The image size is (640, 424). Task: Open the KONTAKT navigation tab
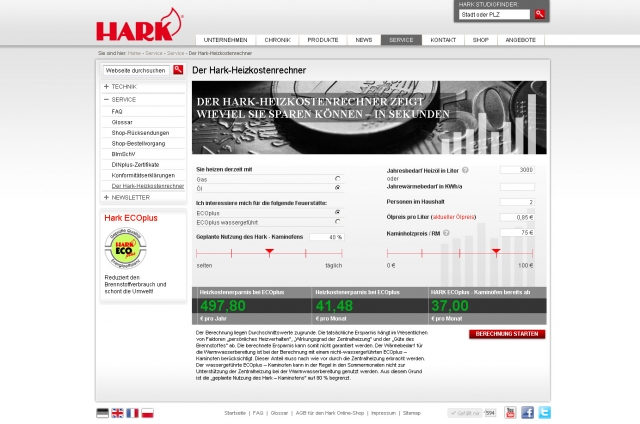point(443,40)
